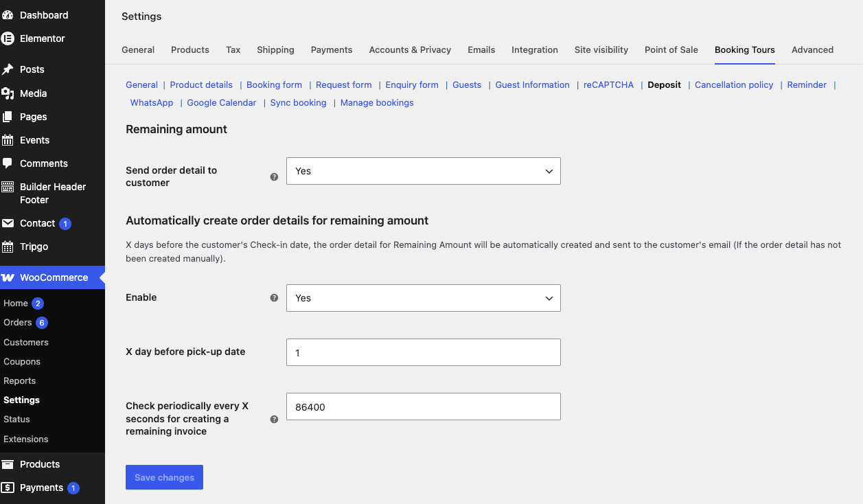The height and width of the screenshot is (504, 863).
Task: Click the Products archive icon
Action: (8, 464)
